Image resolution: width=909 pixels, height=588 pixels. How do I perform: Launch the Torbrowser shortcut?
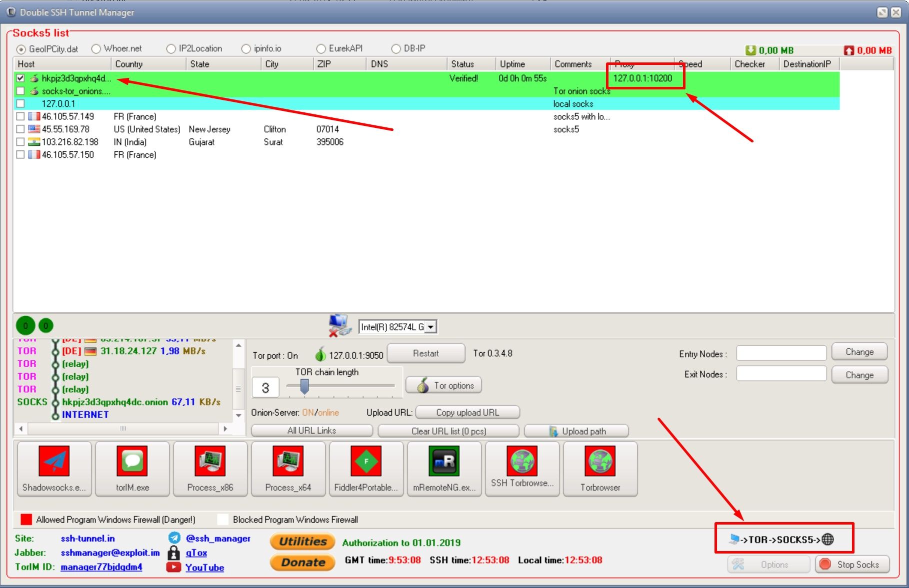coord(600,469)
